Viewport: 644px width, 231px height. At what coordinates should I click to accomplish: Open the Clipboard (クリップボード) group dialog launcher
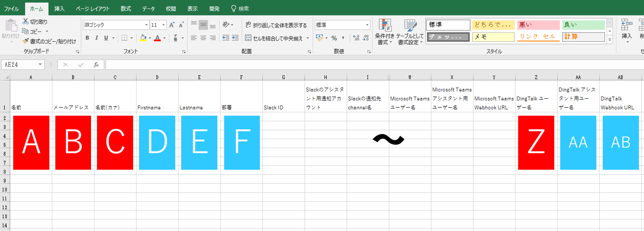[78, 52]
